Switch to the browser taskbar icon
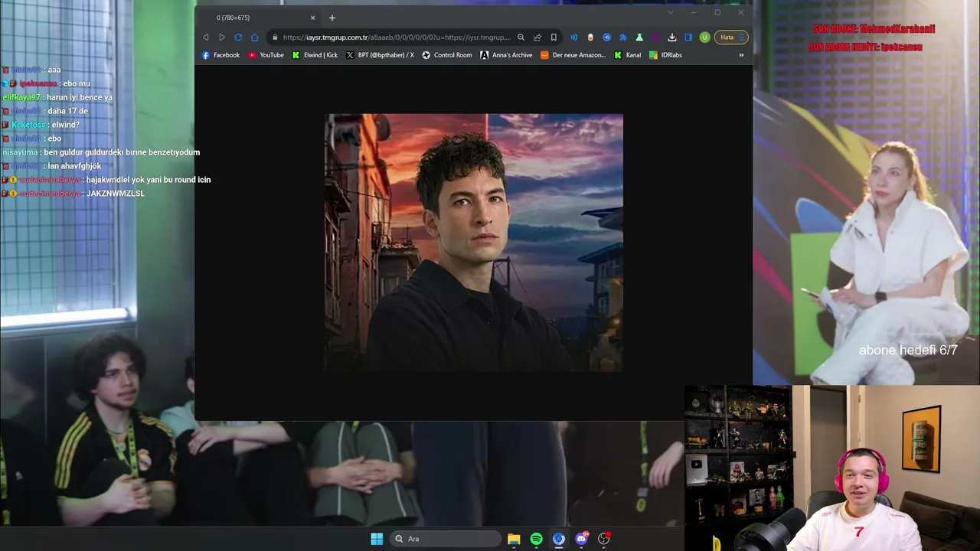Screen dimensions: 980x551 559,539
